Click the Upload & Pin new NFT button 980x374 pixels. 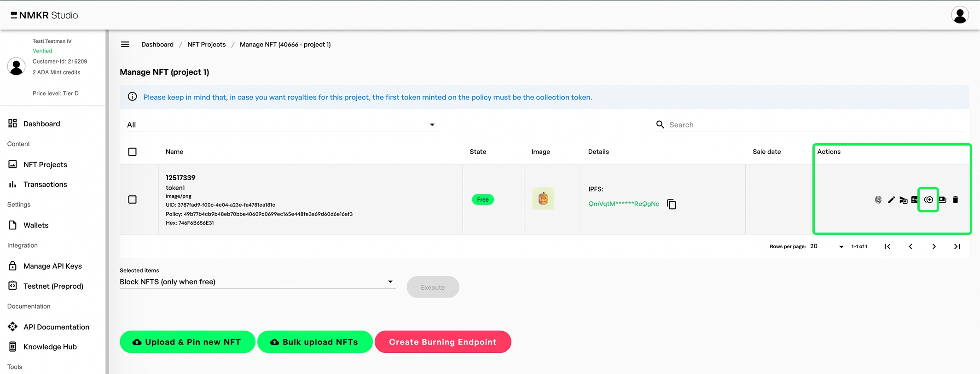point(187,342)
